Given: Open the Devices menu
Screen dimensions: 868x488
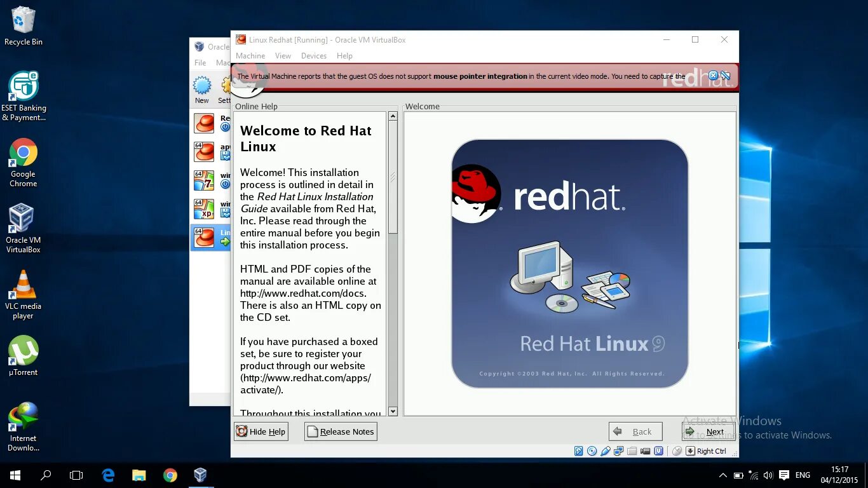Looking at the screenshot, I should pyautogui.click(x=314, y=56).
